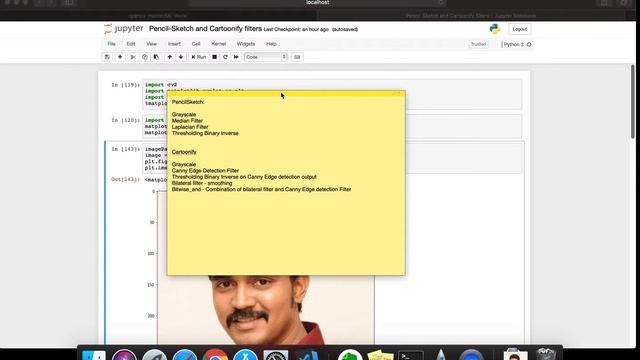This screenshot has height=360, width=640.
Task: Click the Bitwise_and combination line
Action: tap(261, 189)
